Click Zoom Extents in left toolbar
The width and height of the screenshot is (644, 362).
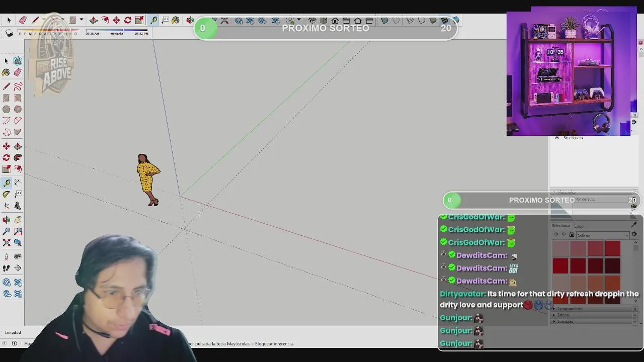[7, 243]
